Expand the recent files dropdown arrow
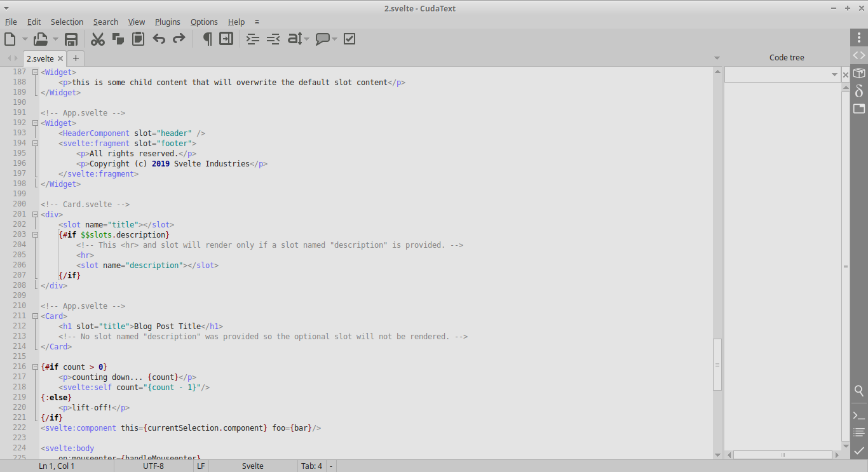The height and width of the screenshot is (472, 868). (55, 39)
